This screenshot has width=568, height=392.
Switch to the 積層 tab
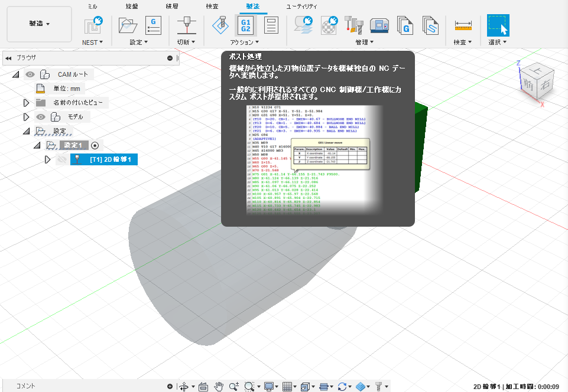tap(172, 6)
